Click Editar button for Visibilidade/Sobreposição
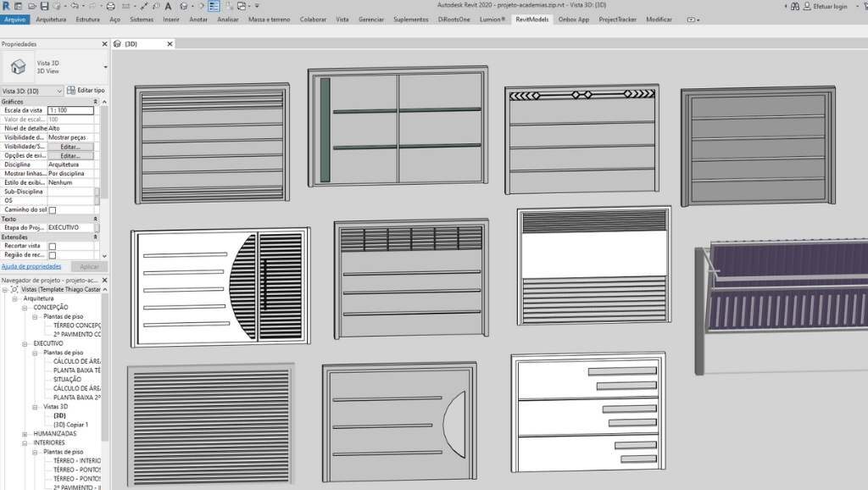Screen dimensions: 868x490 point(70,147)
